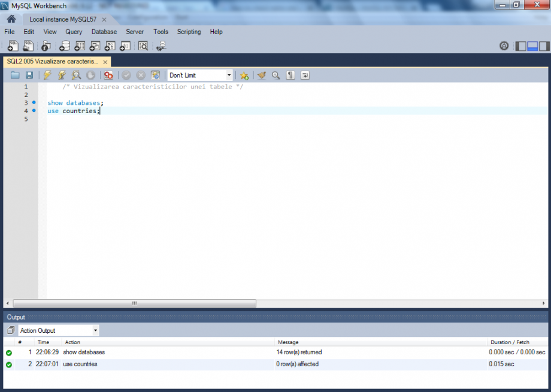Toggle word wrapping in editor
Image resolution: width=551 pixels, height=392 pixels.
[305, 75]
